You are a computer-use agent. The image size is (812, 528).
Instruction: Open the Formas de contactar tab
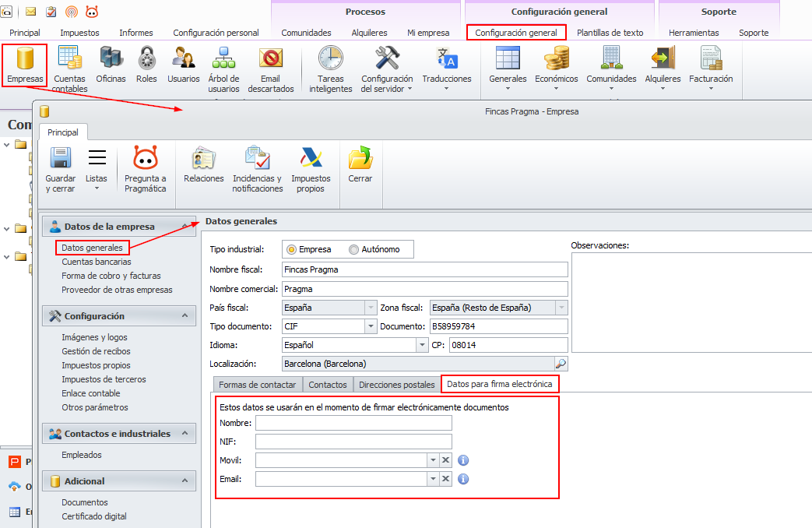tap(258, 385)
